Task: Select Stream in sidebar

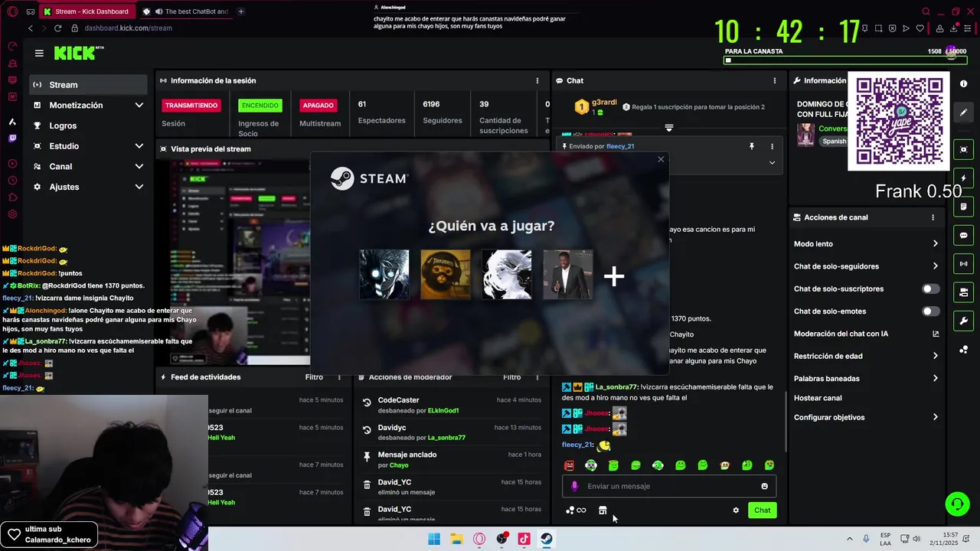Action: pyautogui.click(x=89, y=85)
